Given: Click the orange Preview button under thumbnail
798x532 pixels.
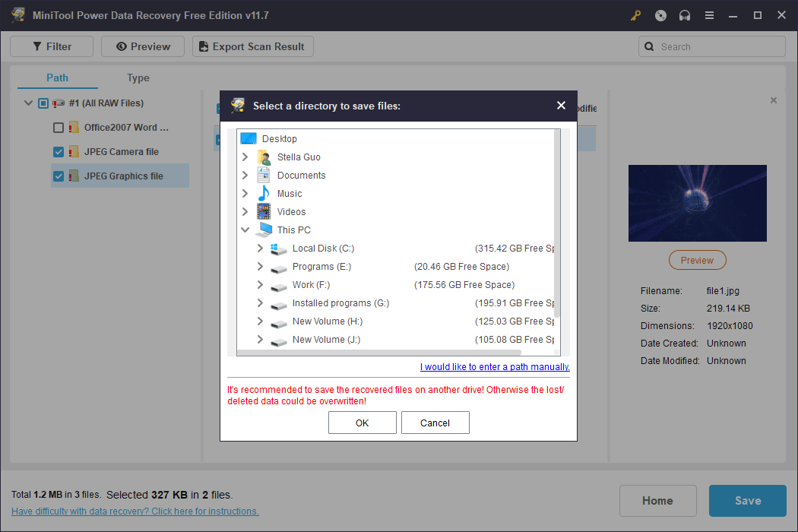Looking at the screenshot, I should click(x=697, y=260).
